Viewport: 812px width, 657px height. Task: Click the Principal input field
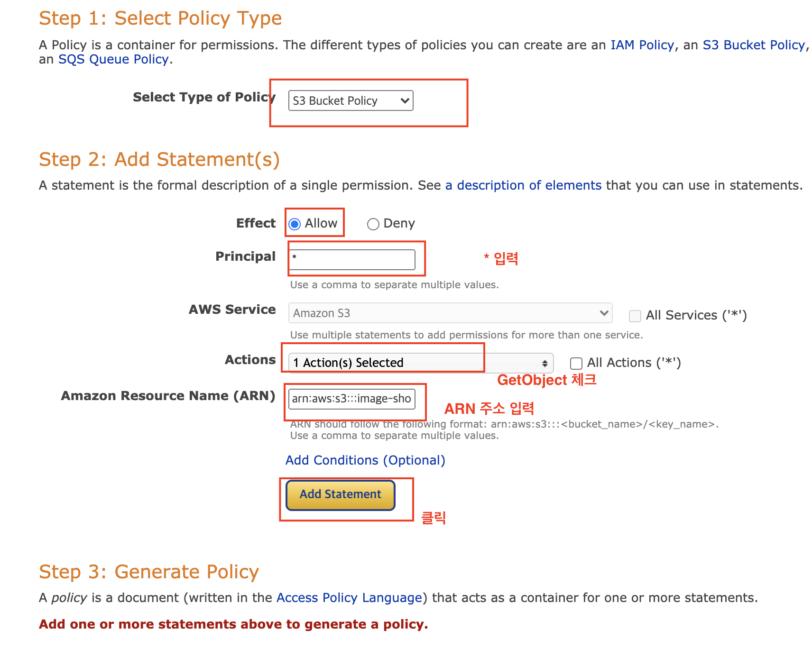click(x=352, y=259)
